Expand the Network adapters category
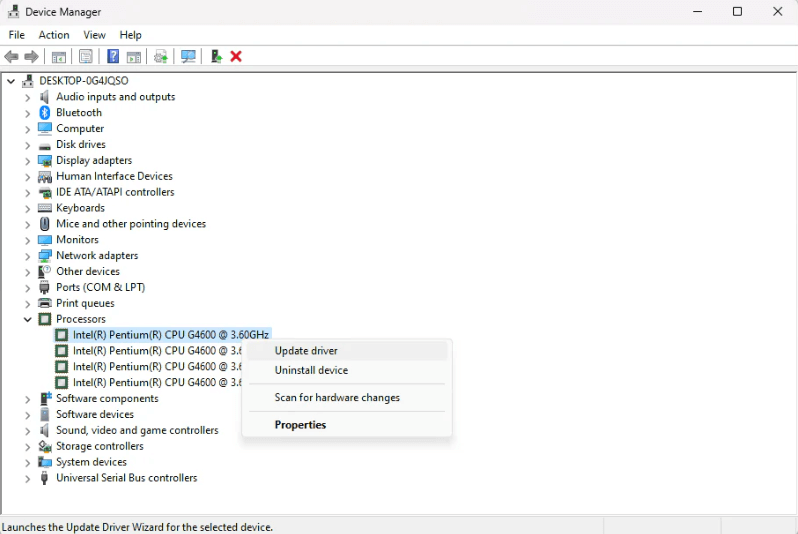Image resolution: width=798 pixels, height=534 pixels. coord(27,256)
